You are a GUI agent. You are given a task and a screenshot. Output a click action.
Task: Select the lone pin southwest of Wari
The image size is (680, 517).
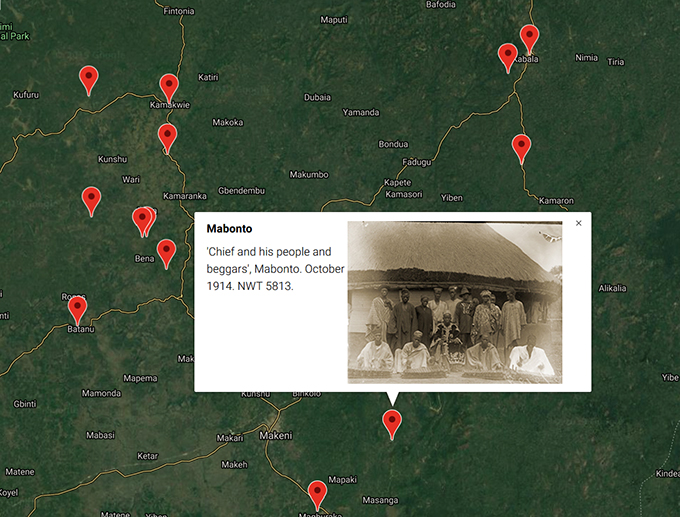point(91,200)
